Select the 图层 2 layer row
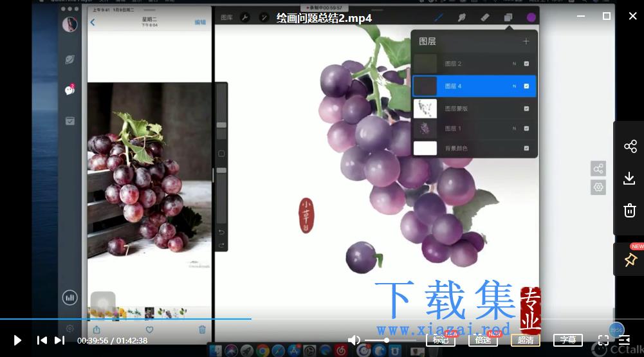Image resolution: width=644 pixels, height=357 pixels. (x=474, y=64)
